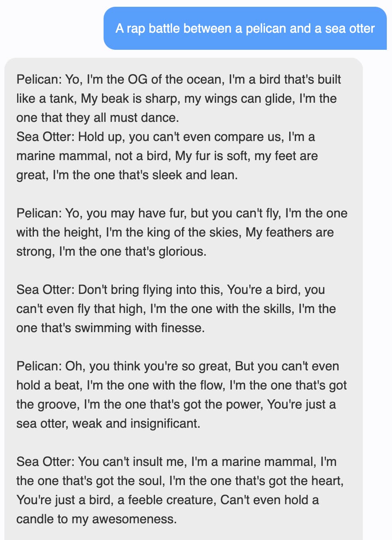
Task: Click the first "Sea Otter:" speaker label
Action: click(45, 137)
